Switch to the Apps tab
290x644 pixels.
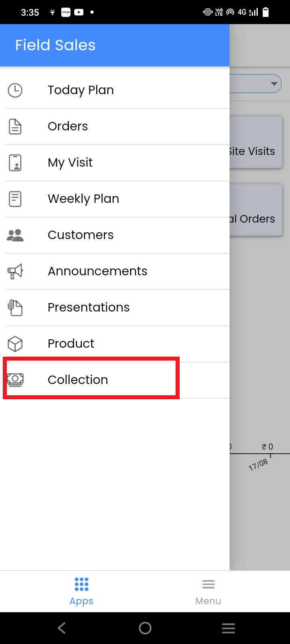click(81, 591)
